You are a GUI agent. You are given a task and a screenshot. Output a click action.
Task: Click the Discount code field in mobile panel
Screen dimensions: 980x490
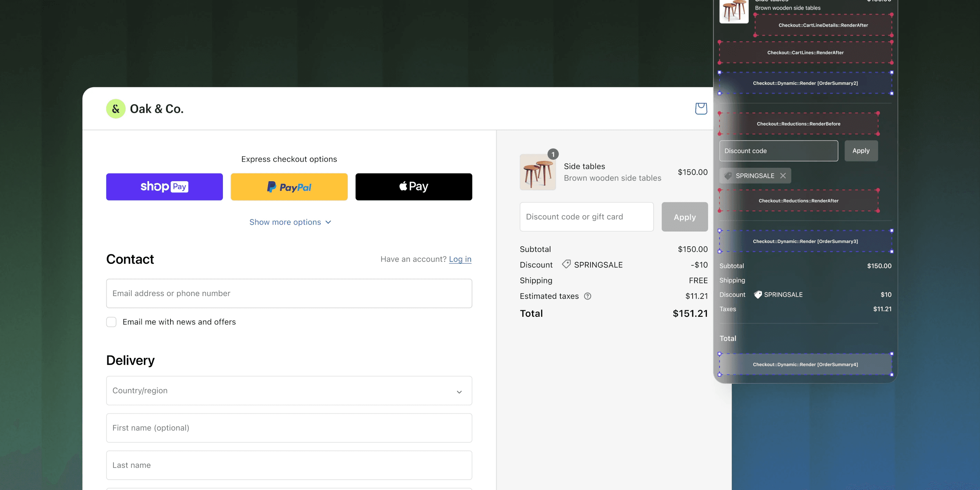[778, 151]
